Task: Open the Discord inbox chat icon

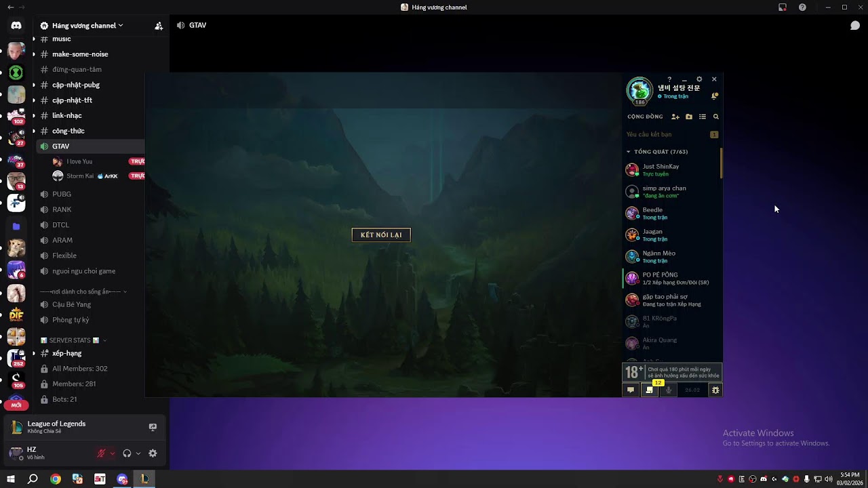Action: coord(855,26)
